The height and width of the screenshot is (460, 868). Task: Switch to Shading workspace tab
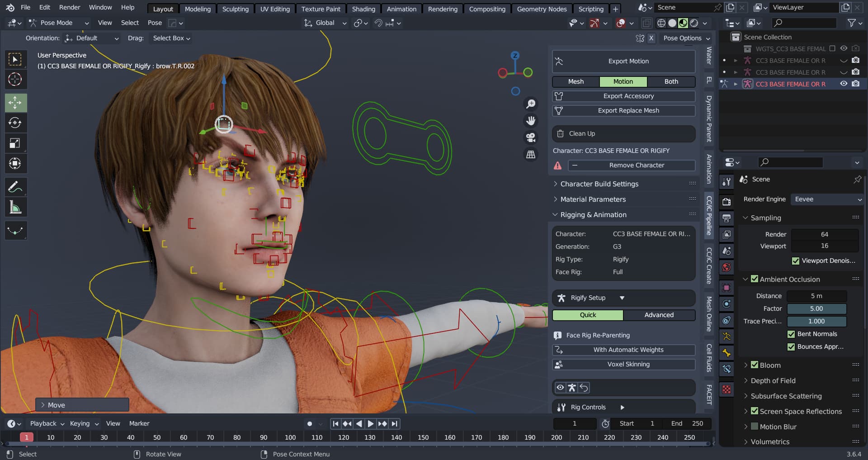[x=363, y=9]
